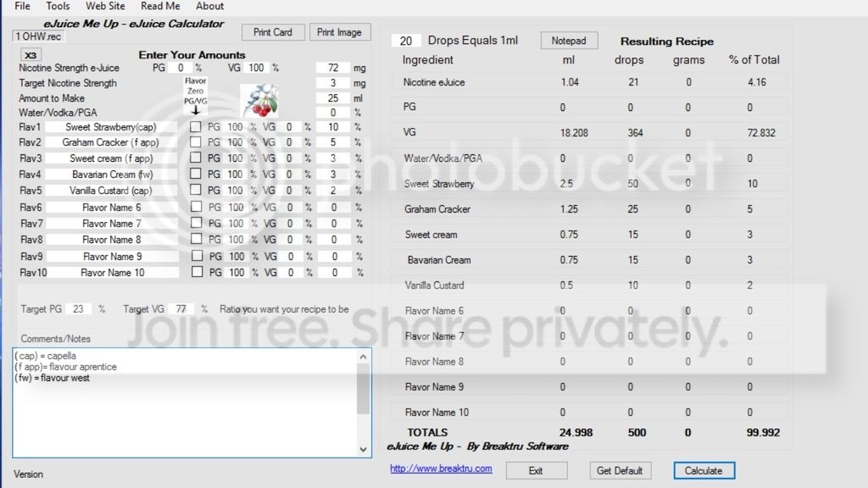Click the Water/Vodka/PGA percent field
Screen dimensions: 868x488
(332, 113)
